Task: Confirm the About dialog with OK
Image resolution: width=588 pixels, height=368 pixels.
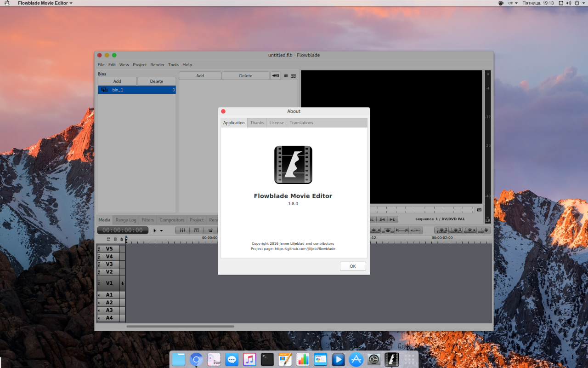Action: [353, 266]
